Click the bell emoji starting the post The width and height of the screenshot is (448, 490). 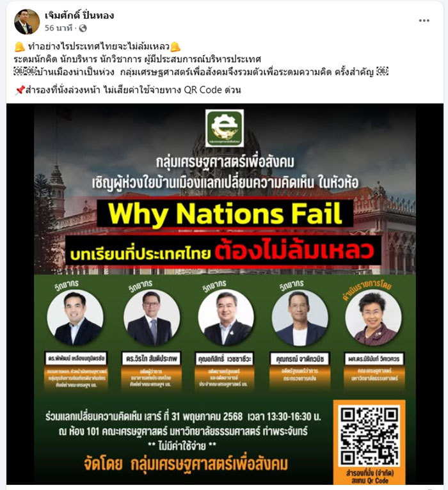click(19, 47)
